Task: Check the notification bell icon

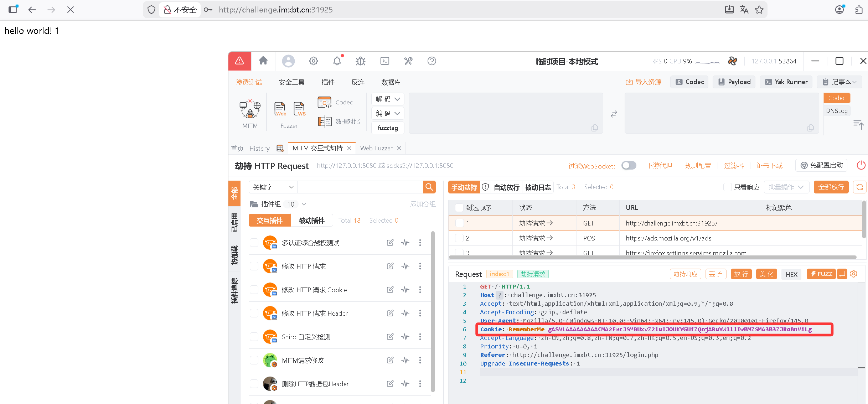Action: click(x=337, y=61)
